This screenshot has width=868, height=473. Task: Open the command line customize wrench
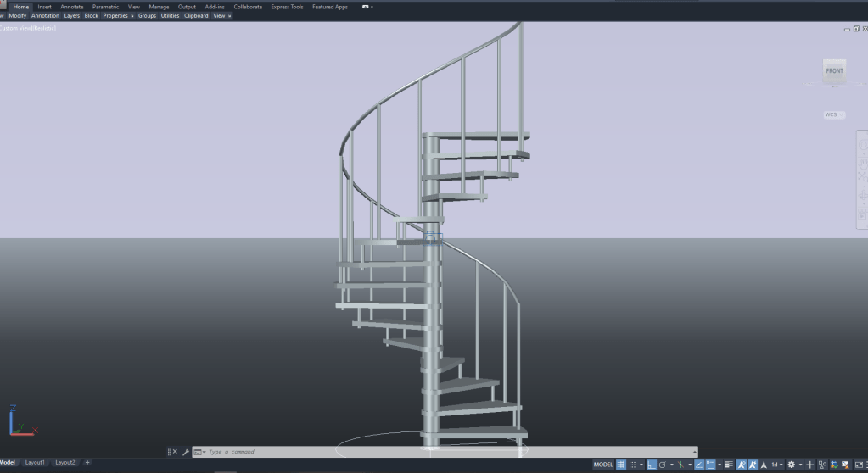tap(186, 452)
